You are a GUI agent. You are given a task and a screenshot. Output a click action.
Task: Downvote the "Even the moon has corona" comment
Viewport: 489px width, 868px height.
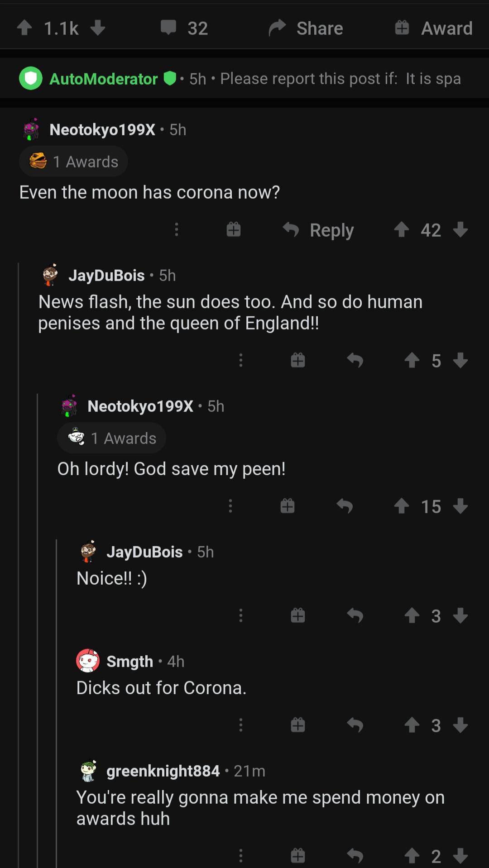[460, 230]
